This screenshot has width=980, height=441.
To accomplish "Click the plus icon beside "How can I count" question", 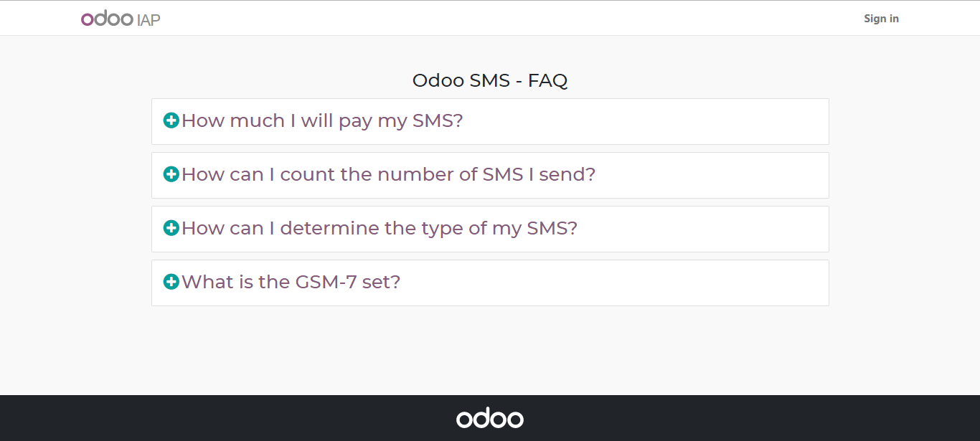I will tap(171, 174).
